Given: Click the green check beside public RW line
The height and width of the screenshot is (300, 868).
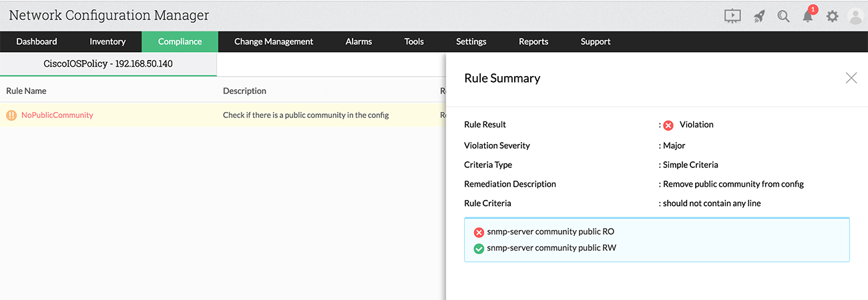Looking at the screenshot, I should pos(479,249).
